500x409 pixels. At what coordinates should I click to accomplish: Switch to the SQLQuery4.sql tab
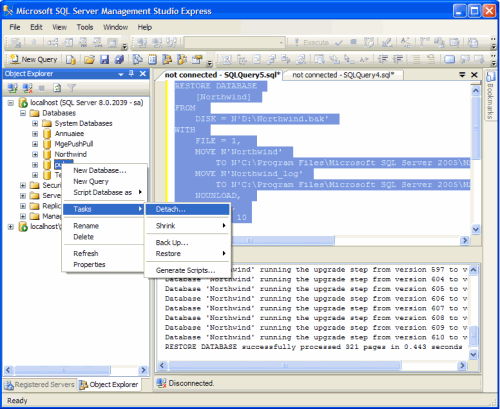(x=343, y=75)
